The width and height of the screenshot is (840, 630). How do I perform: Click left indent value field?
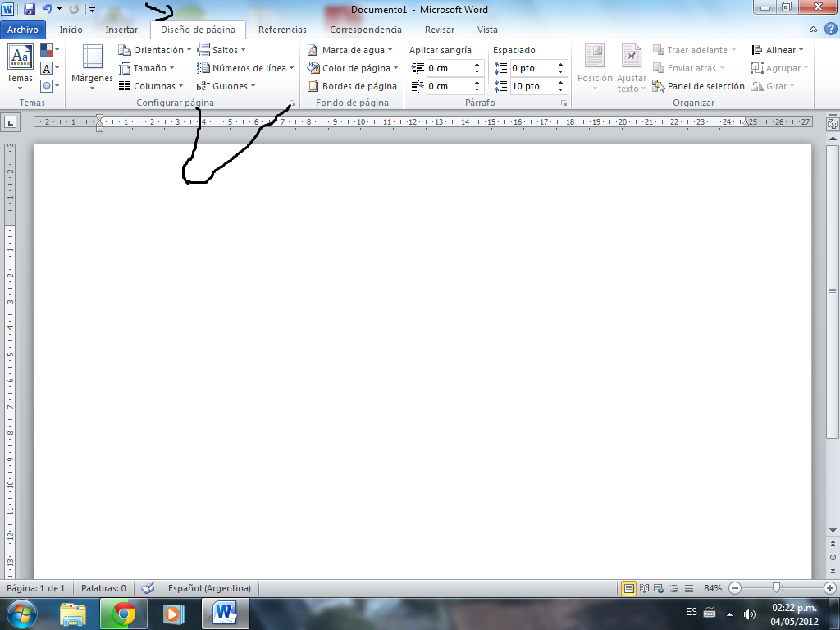coord(449,68)
